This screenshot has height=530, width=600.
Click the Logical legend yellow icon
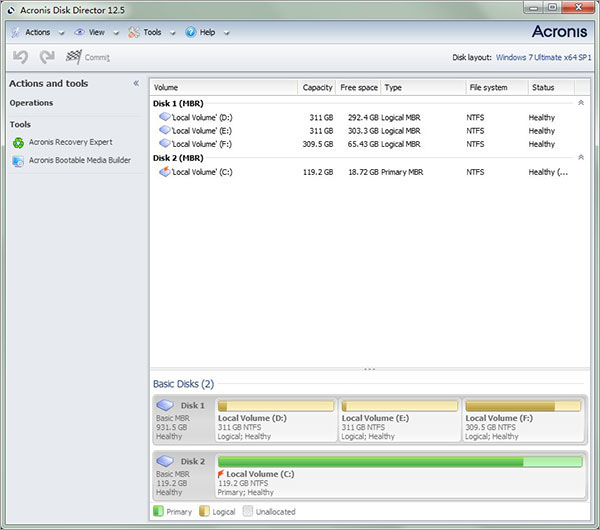click(204, 511)
